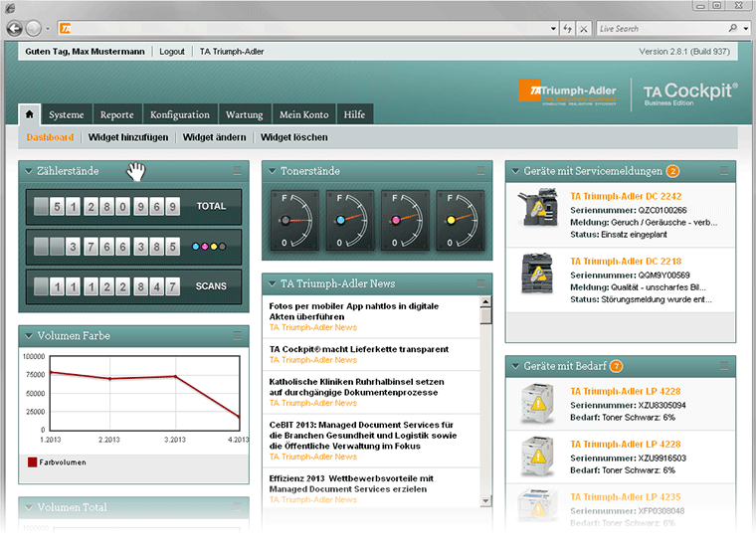The image size is (756, 552).
Task: Open grip menu of Geräte mit Servicemeldungen
Action: (724, 171)
